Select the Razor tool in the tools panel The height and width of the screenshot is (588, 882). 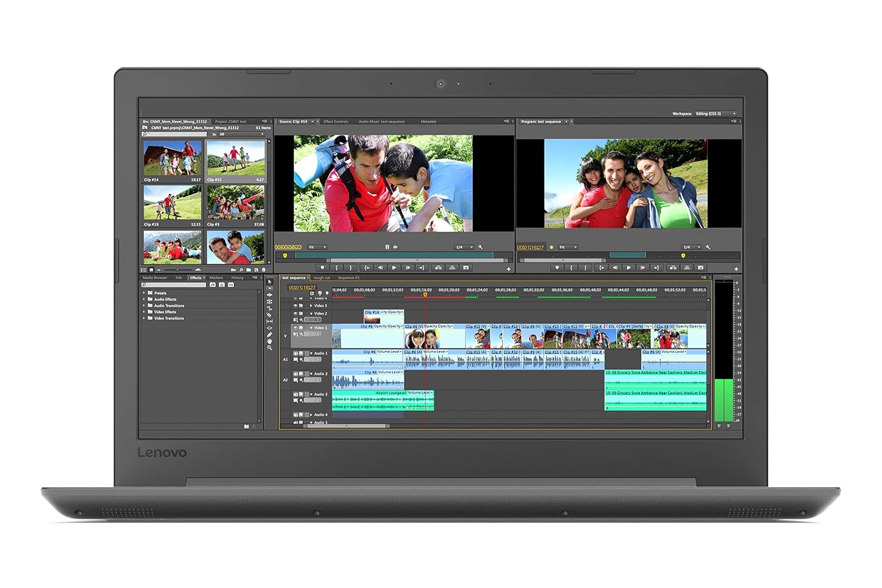[269, 315]
